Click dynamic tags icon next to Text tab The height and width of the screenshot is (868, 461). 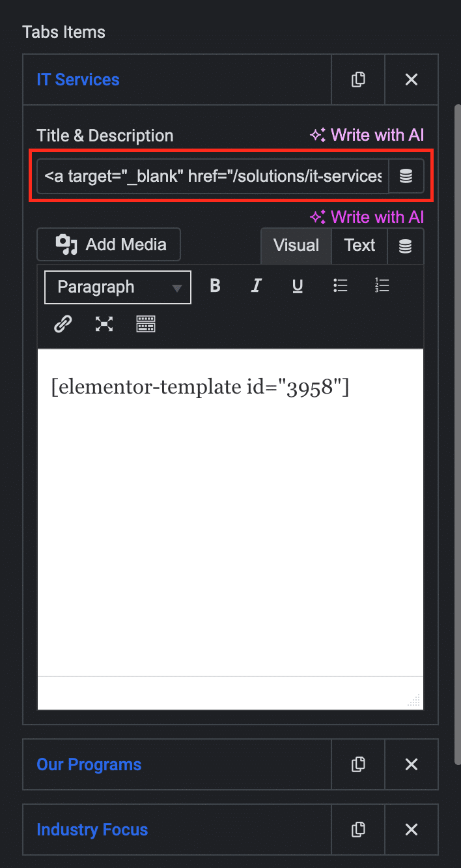[406, 246]
